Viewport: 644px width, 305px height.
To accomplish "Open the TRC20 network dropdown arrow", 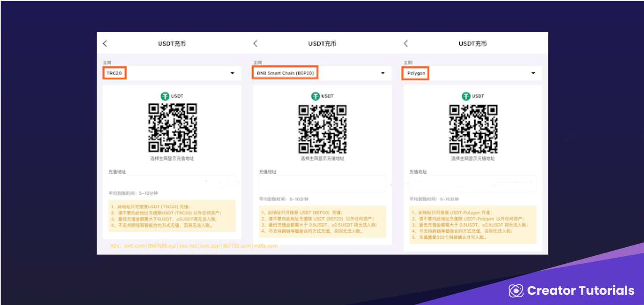I will [232, 73].
